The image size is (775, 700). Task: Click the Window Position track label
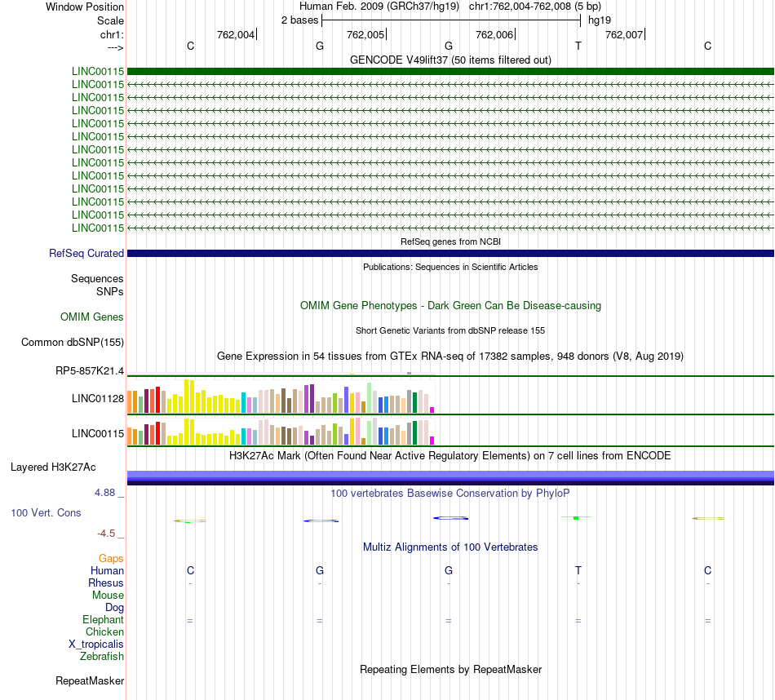(85, 7)
